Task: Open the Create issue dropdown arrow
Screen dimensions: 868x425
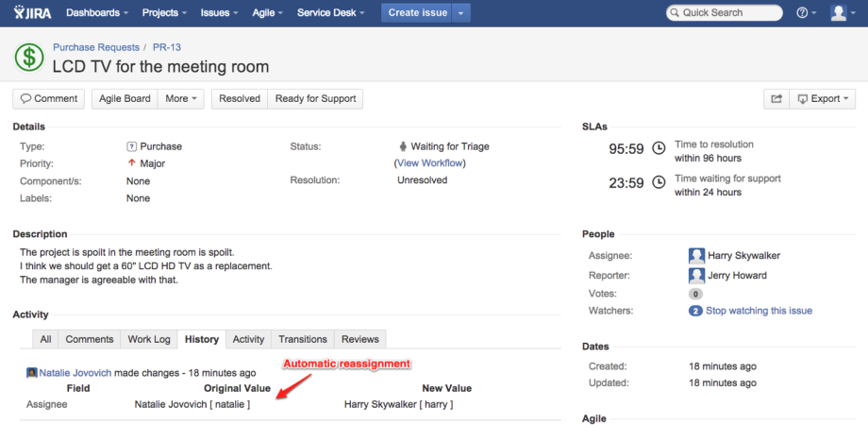Action: tap(460, 13)
